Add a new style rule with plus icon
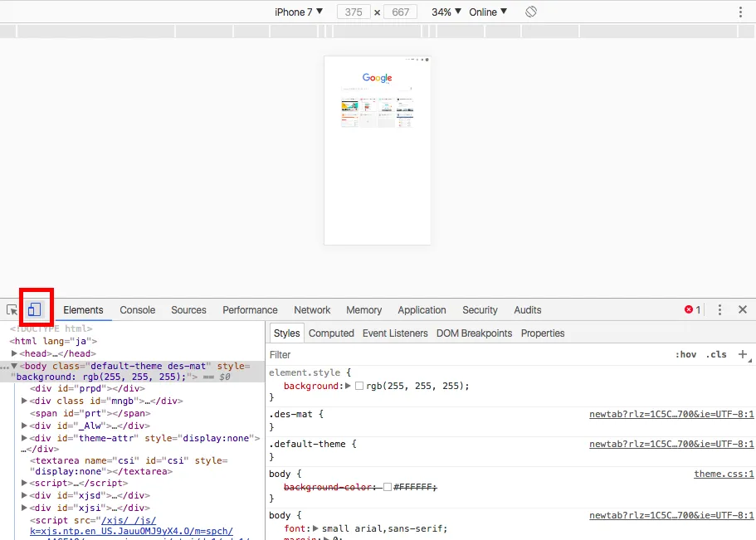The height and width of the screenshot is (540, 756). tap(743, 354)
